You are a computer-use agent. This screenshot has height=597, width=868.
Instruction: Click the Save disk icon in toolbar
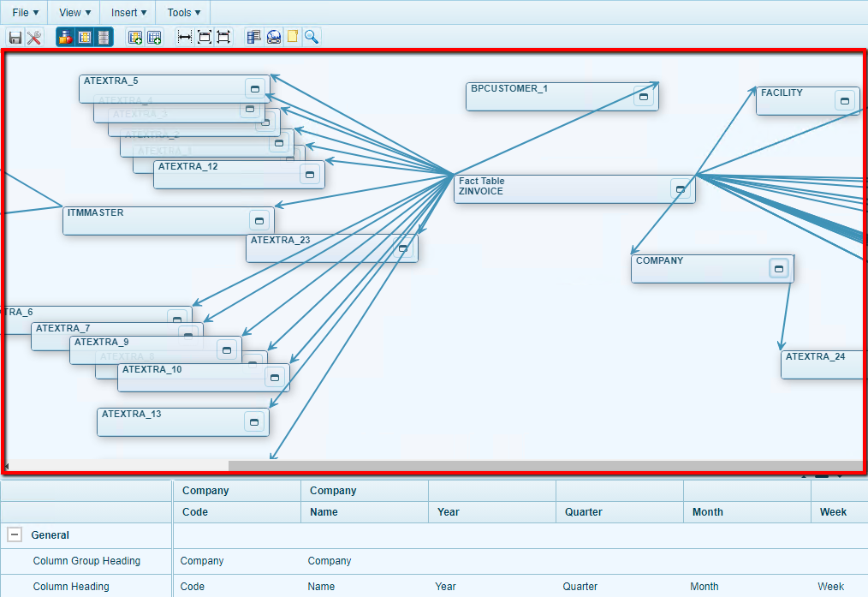click(x=15, y=37)
